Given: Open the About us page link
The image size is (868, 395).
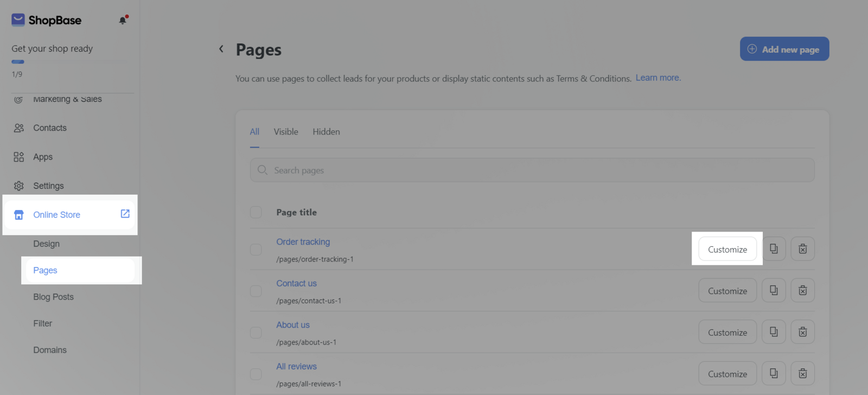Looking at the screenshot, I should pos(293,325).
